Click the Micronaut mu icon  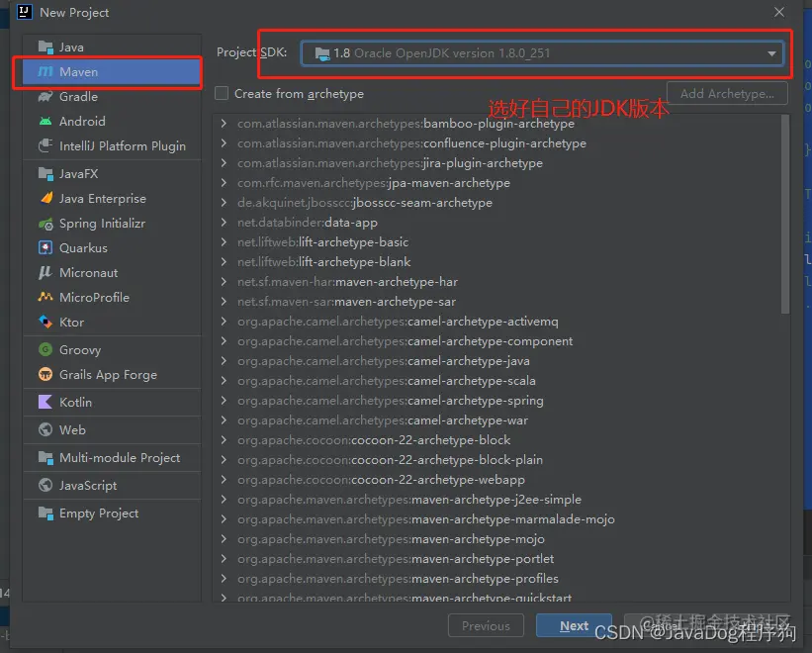[x=45, y=272]
